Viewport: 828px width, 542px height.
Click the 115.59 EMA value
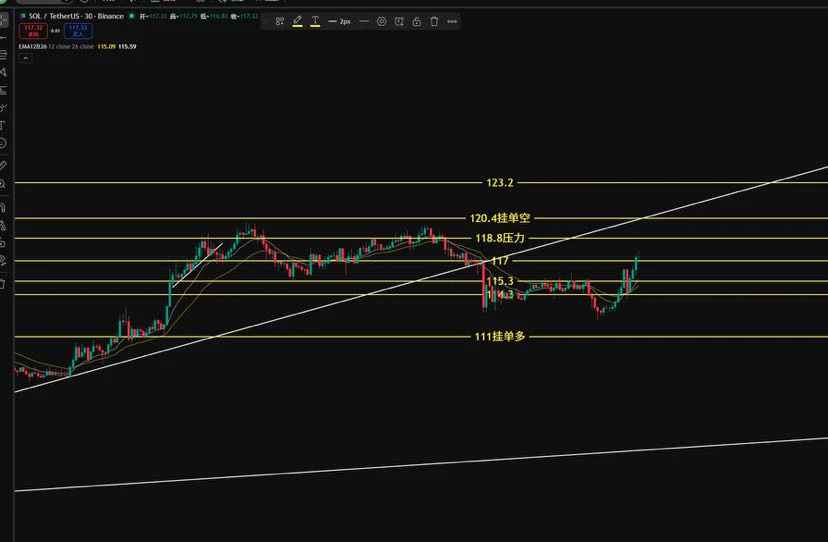tap(127, 46)
